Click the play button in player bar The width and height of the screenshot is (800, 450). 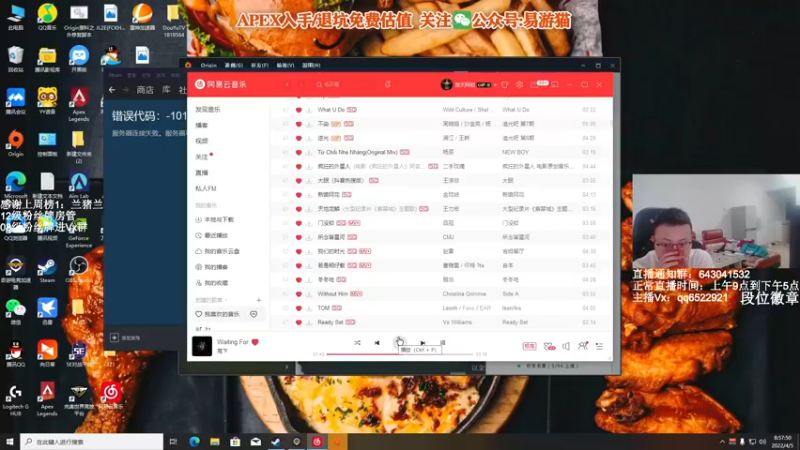click(399, 342)
